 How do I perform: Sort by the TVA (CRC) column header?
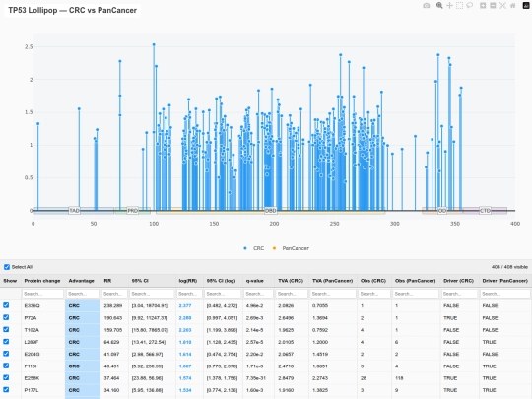click(291, 281)
